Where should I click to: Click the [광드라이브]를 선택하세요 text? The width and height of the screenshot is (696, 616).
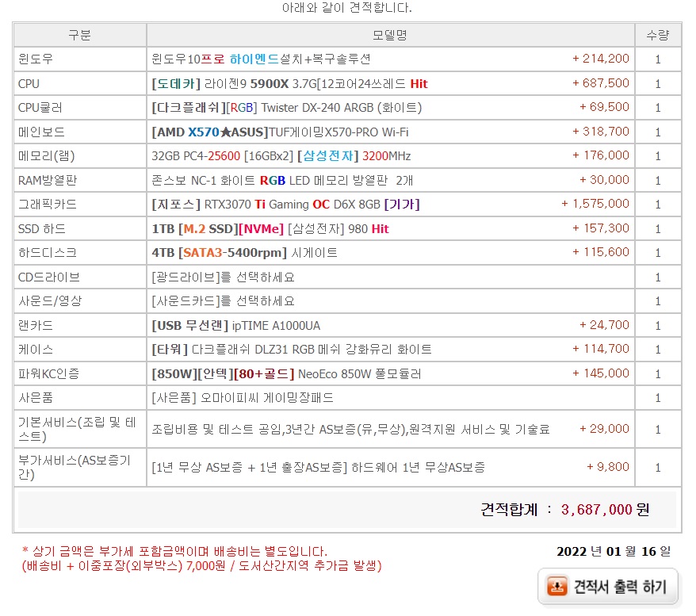(224, 277)
